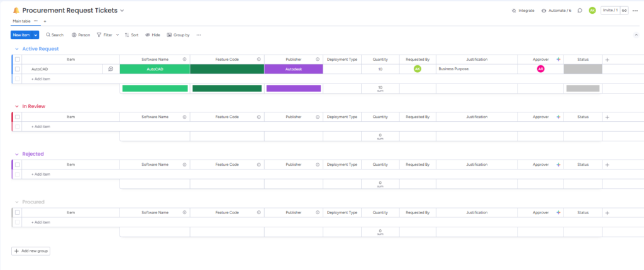Open the Search tool

[55, 35]
